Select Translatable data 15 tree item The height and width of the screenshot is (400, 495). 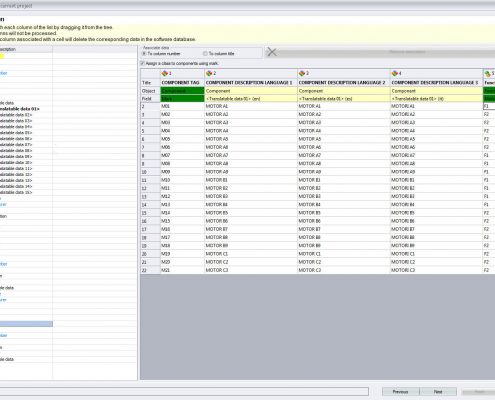click(x=16, y=192)
